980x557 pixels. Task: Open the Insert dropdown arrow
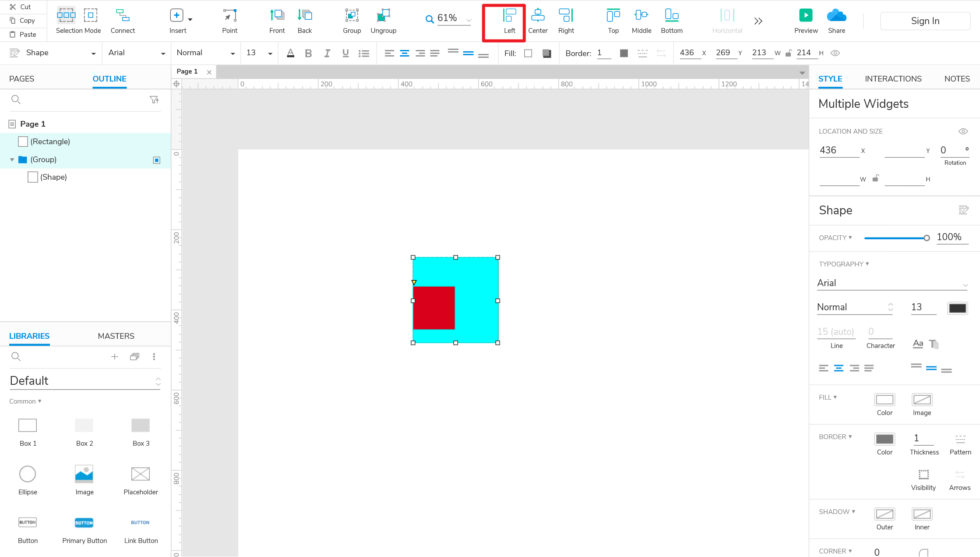190,20
